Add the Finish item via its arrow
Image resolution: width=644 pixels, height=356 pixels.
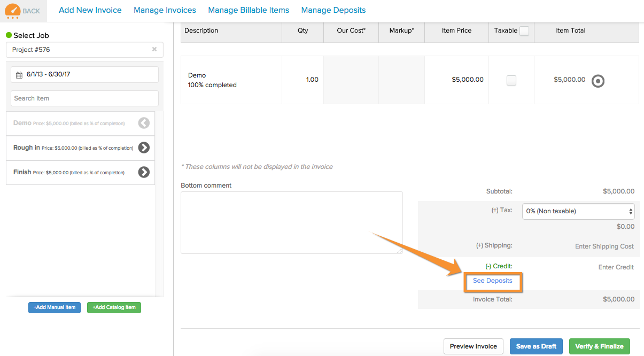coord(144,172)
